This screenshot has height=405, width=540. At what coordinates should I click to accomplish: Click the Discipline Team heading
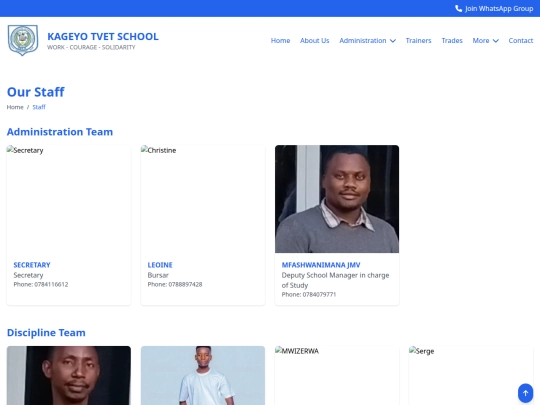[46, 333]
